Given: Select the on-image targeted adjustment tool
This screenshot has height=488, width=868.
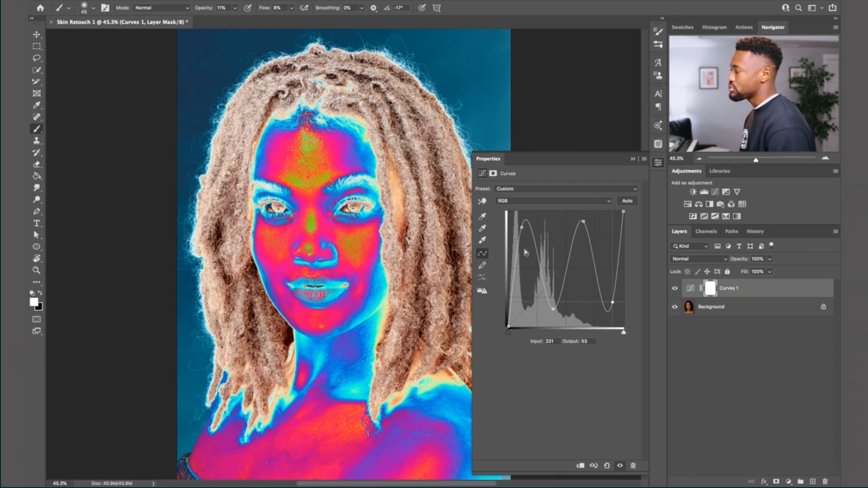Looking at the screenshot, I should tap(483, 201).
